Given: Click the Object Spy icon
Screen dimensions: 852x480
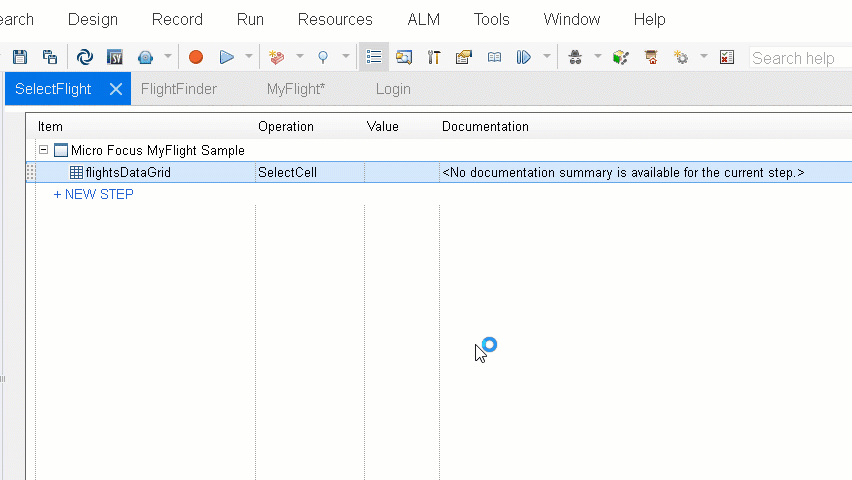Looking at the screenshot, I should [x=575, y=57].
